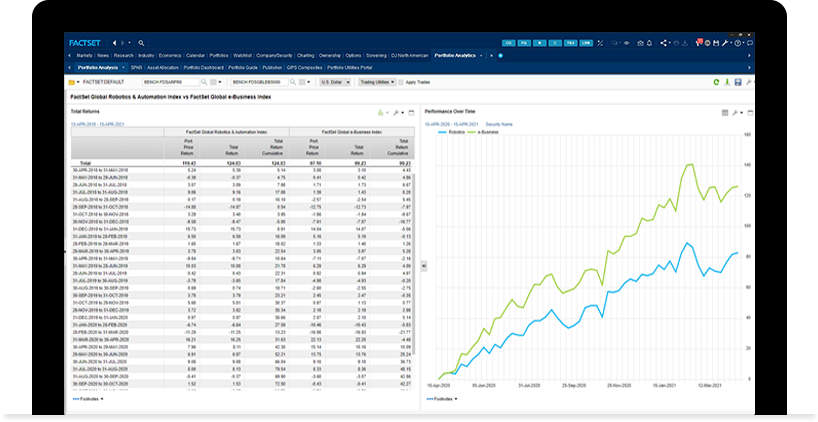Expand Footnotes under the performance chart
818x422 pixels.
pos(442,399)
